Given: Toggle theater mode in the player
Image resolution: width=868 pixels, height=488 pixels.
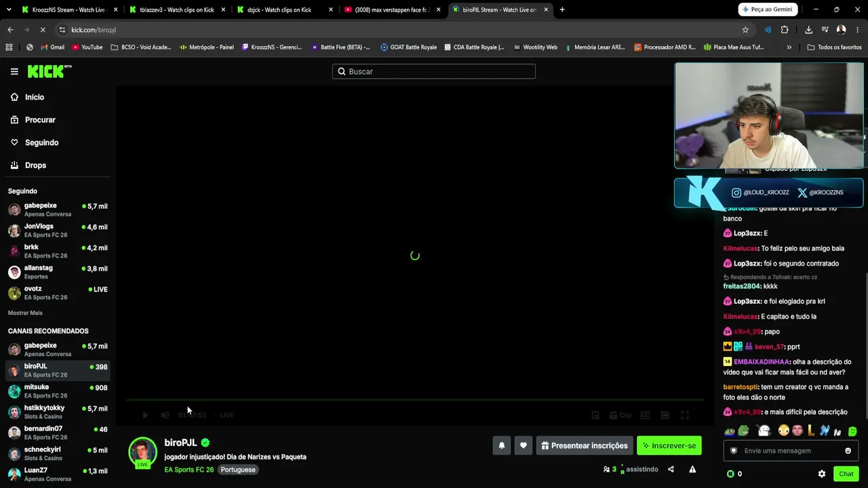Looking at the screenshot, I should pos(665,415).
